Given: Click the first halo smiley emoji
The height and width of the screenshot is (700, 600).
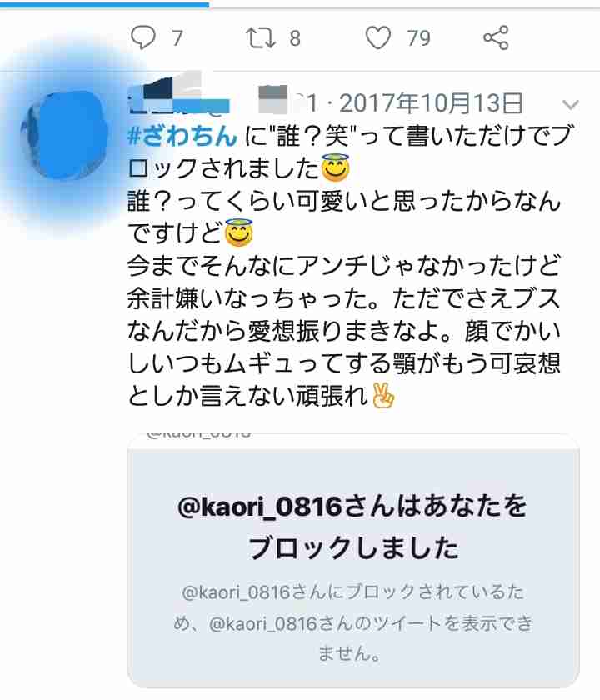Looking at the screenshot, I should 335,167.
